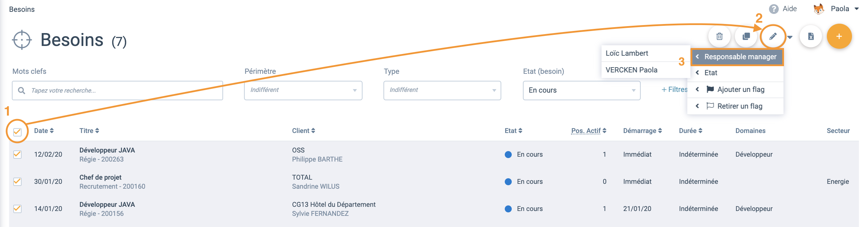The image size is (868, 227).
Task: Open the Périmètre dropdown
Action: 303,91
